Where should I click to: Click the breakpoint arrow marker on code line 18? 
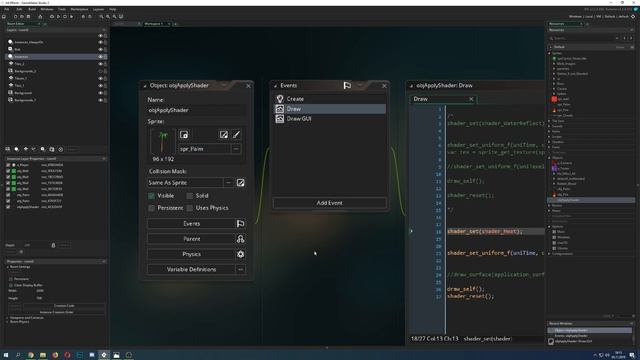tap(411, 231)
